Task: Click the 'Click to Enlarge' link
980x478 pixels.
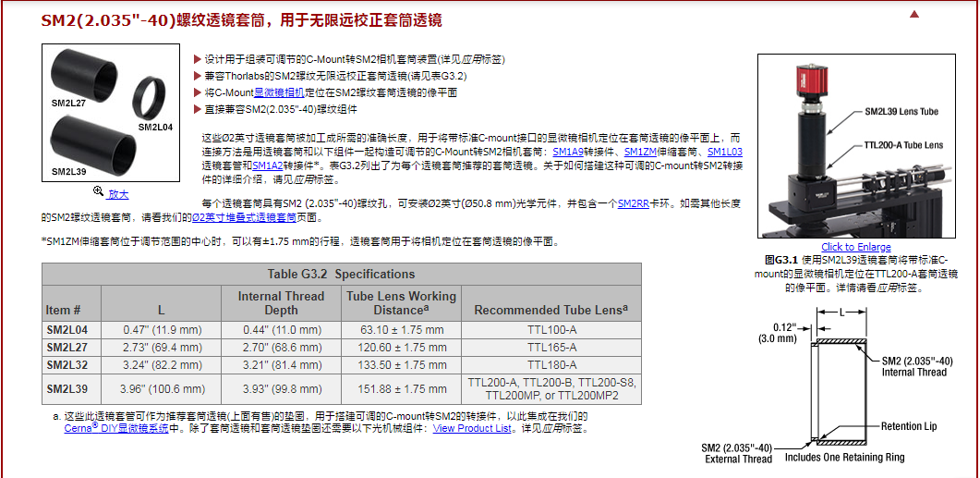Action: tap(856, 247)
